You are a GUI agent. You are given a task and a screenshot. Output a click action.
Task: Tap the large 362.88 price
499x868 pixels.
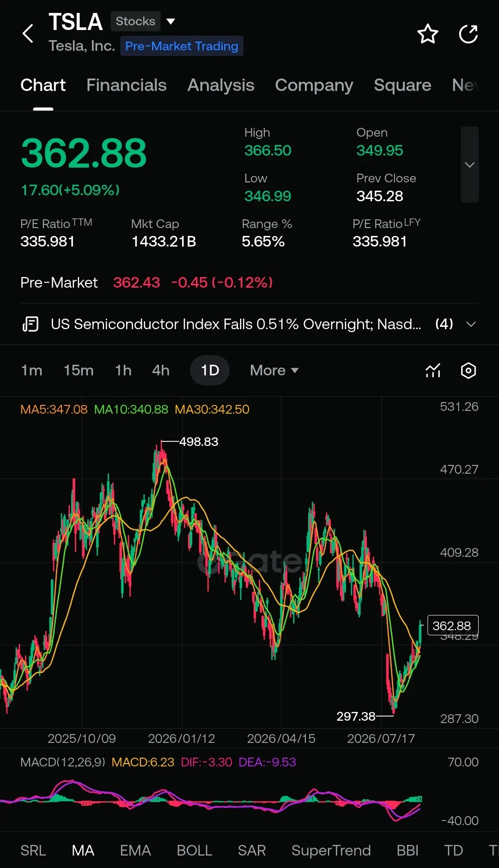click(84, 153)
